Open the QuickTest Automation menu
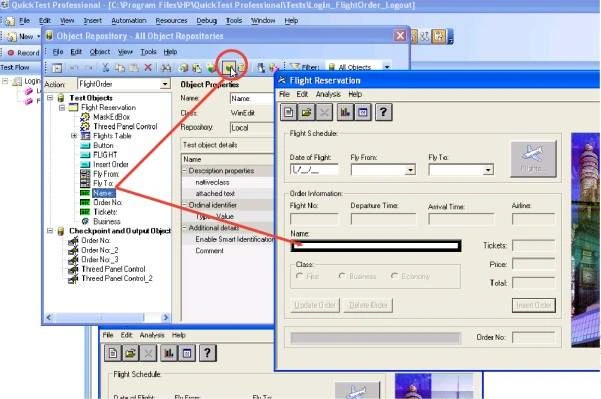 [129, 21]
